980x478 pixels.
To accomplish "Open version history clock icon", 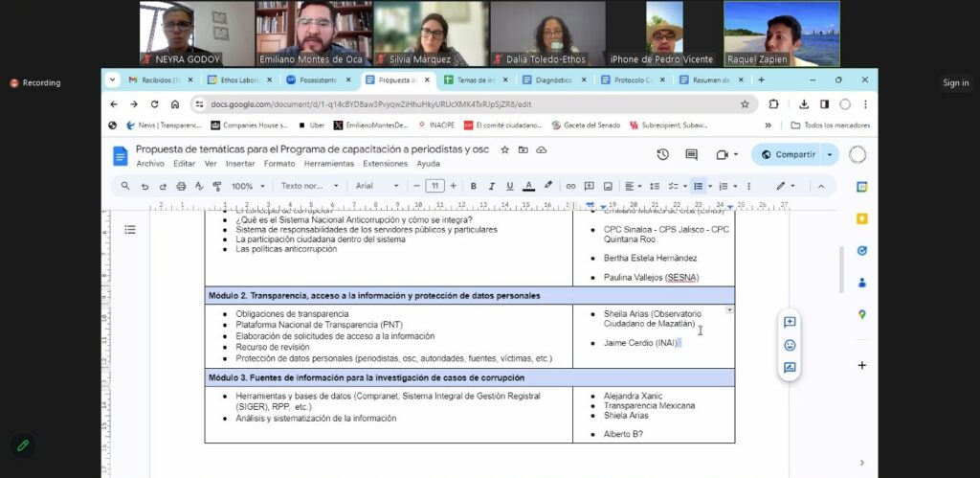I will pos(662,154).
